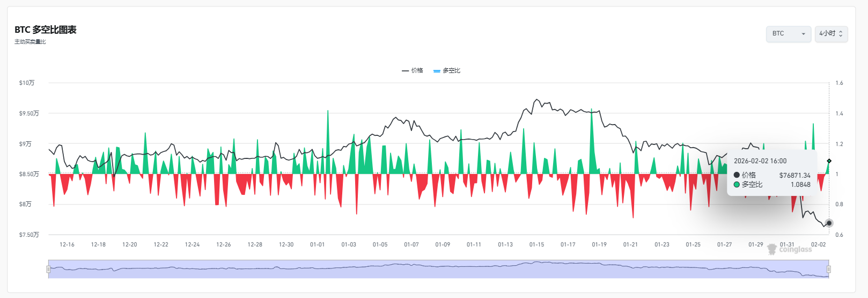Toggle the 价格 series in legend

click(x=413, y=71)
